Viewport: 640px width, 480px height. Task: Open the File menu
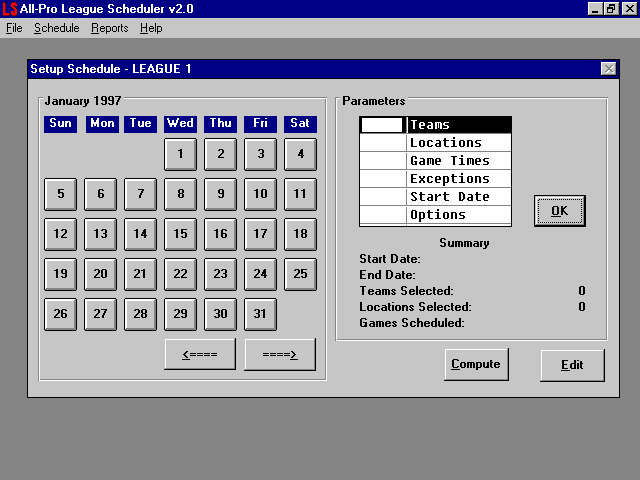[13, 28]
